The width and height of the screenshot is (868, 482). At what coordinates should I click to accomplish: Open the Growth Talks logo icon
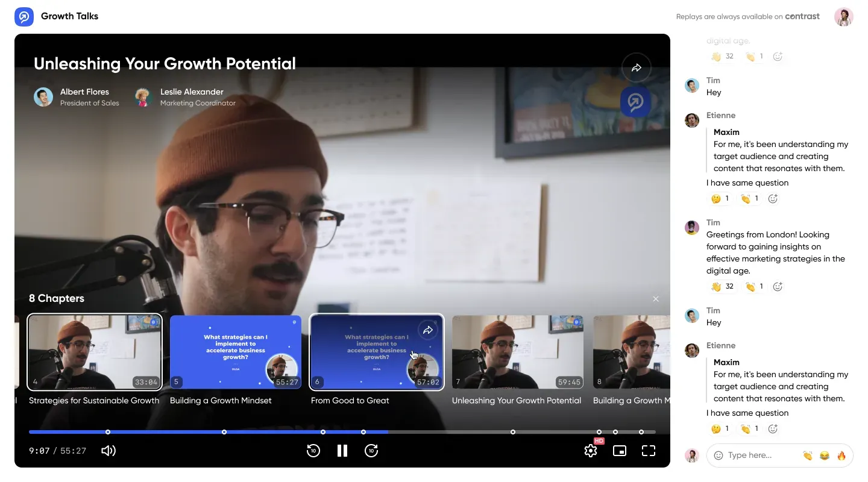[x=24, y=16]
